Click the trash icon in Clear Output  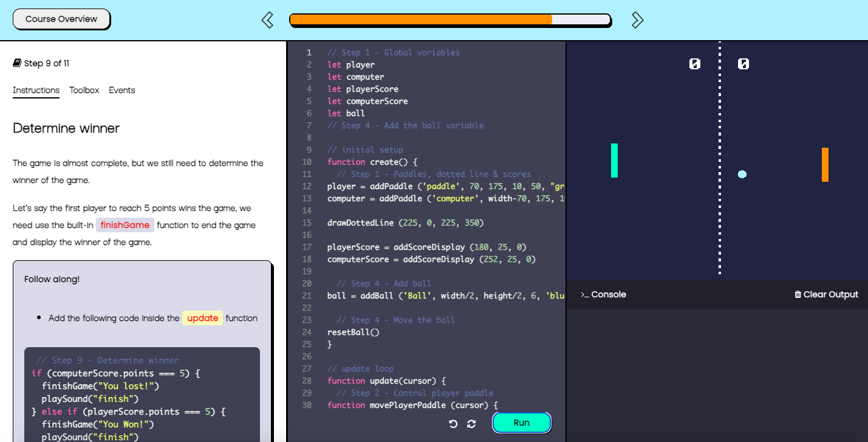click(798, 294)
